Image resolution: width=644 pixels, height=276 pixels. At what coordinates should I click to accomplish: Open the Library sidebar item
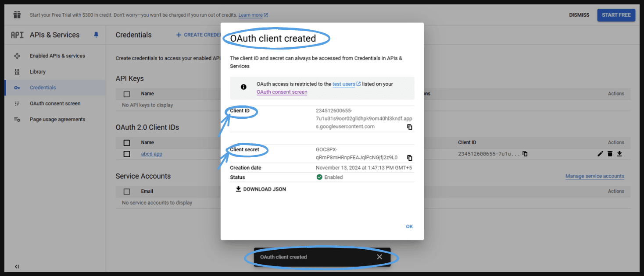pos(38,72)
